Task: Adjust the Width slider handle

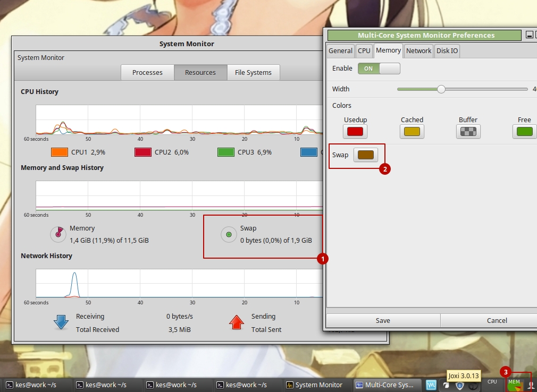Action: tap(441, 89)
